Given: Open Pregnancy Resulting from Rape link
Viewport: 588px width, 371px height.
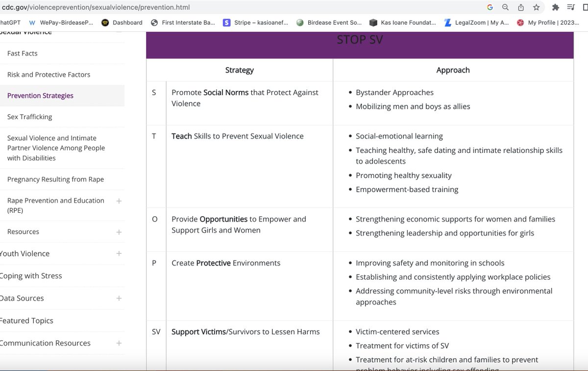Looking at the screenshot, I should pyautogui.click(x=55, y=179).
